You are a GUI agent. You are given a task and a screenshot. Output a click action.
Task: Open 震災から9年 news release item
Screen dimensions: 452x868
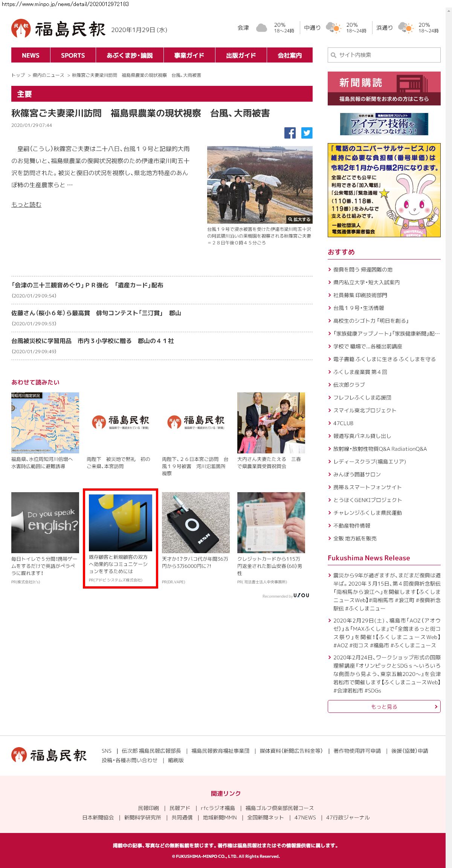[387, 592]
